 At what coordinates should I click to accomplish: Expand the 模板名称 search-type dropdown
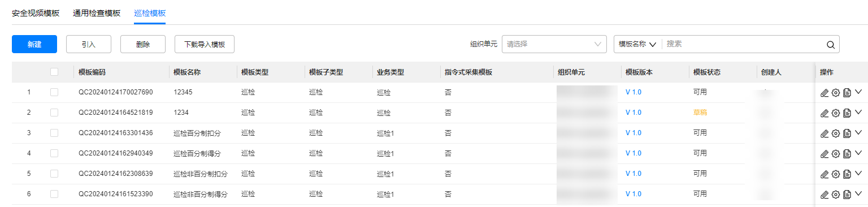(x=637, y=44)
